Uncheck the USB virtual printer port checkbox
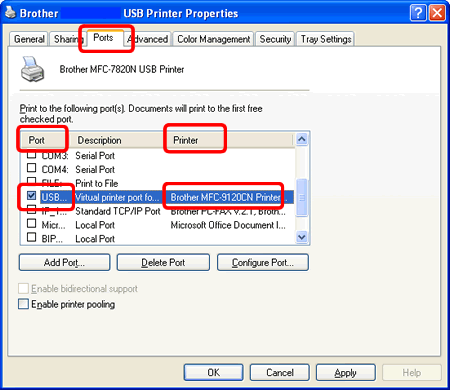 pos(31,195)
